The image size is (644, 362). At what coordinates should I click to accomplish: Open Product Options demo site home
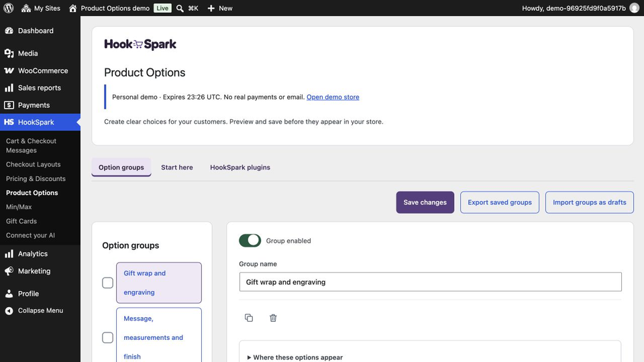click(x=109, y=8)
